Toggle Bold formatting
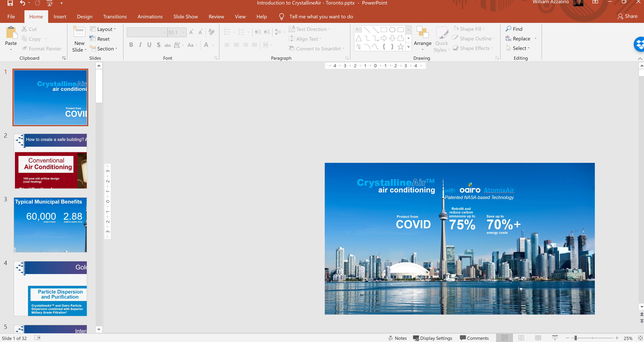 (x=131, y=45)
